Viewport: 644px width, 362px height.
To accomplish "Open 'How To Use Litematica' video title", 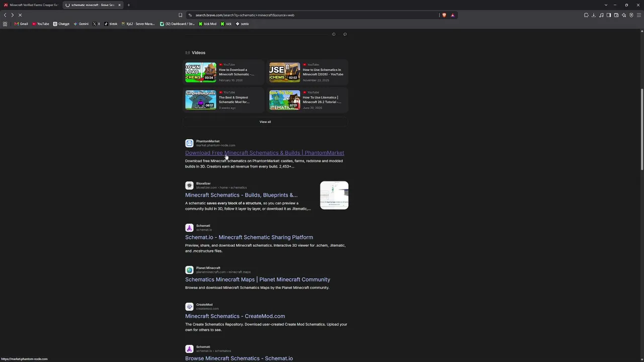I will coord(322,100).
